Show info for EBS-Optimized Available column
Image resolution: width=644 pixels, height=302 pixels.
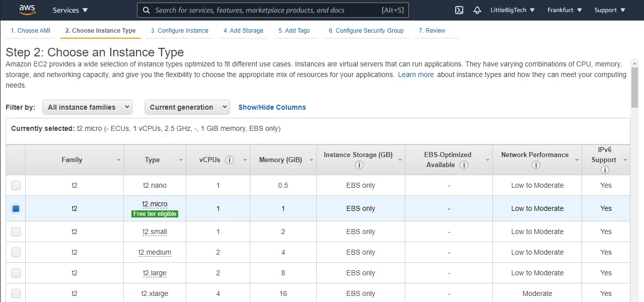[464, 165]
